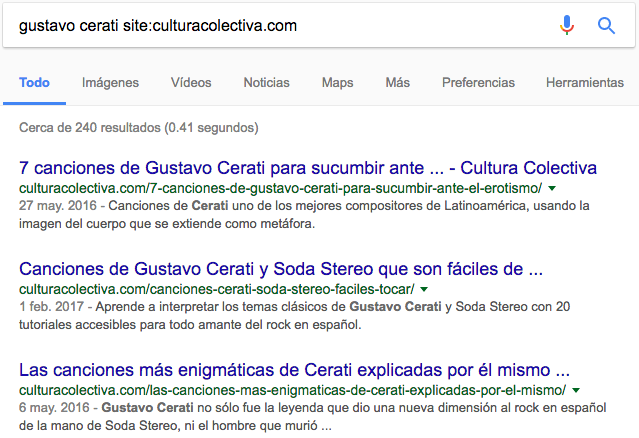The height and width of the screenshot is (438, 639).
Task: Open the Más menu
Action: 397,82
